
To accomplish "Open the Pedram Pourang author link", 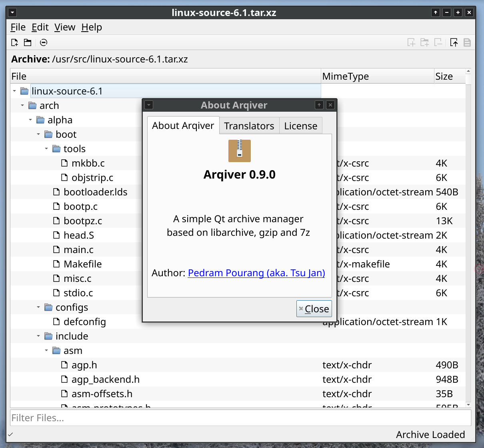I will tap(256, 273).
